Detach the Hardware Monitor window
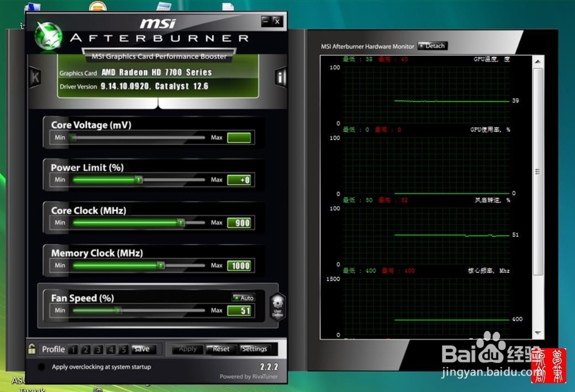 (x=433, y=46)
